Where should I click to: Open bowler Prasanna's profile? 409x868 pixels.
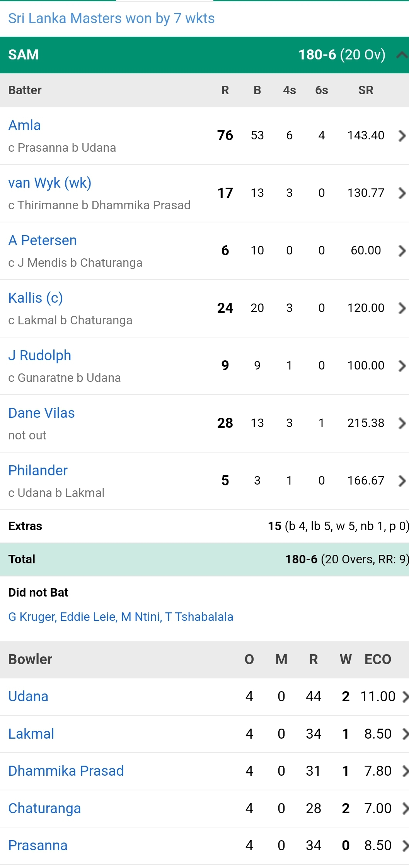click(38, 846)
